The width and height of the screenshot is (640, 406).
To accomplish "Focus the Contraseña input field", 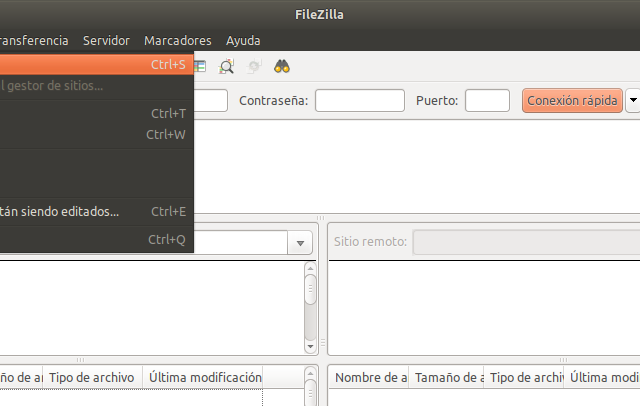I will click(360, 100).
